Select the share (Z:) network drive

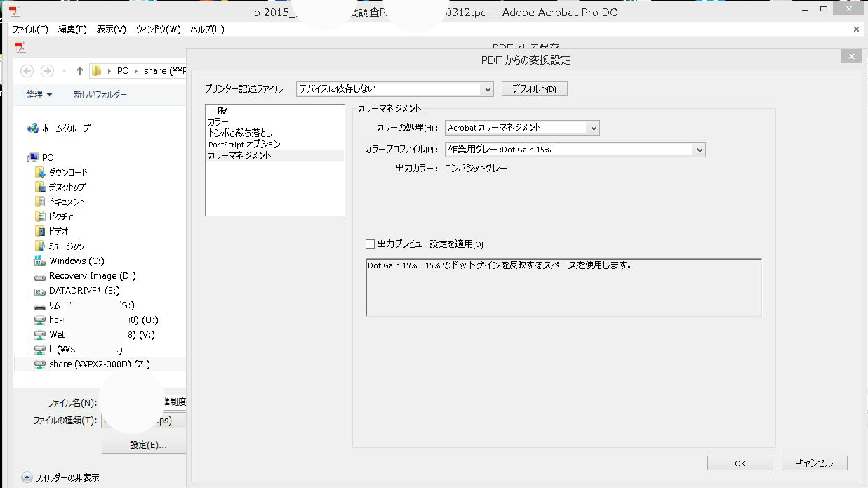pyautogui.click(x=100, y=364)
